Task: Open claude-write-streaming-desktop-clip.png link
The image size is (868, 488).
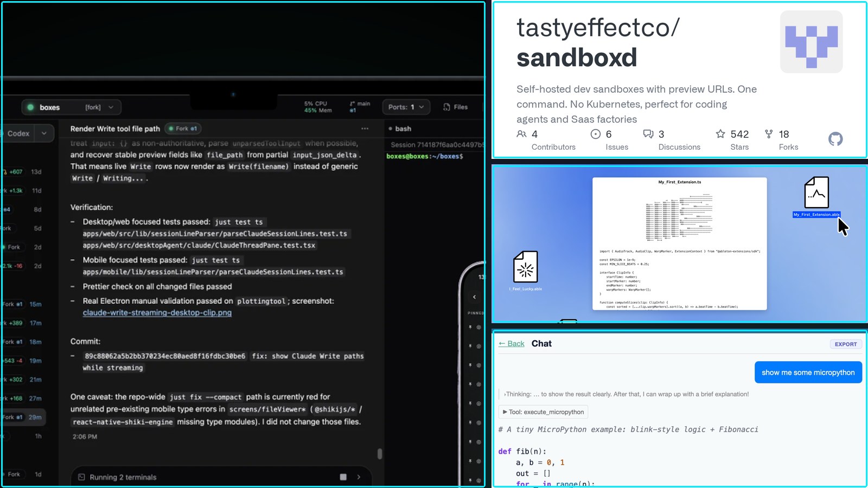Action: (x=157, y=313)
